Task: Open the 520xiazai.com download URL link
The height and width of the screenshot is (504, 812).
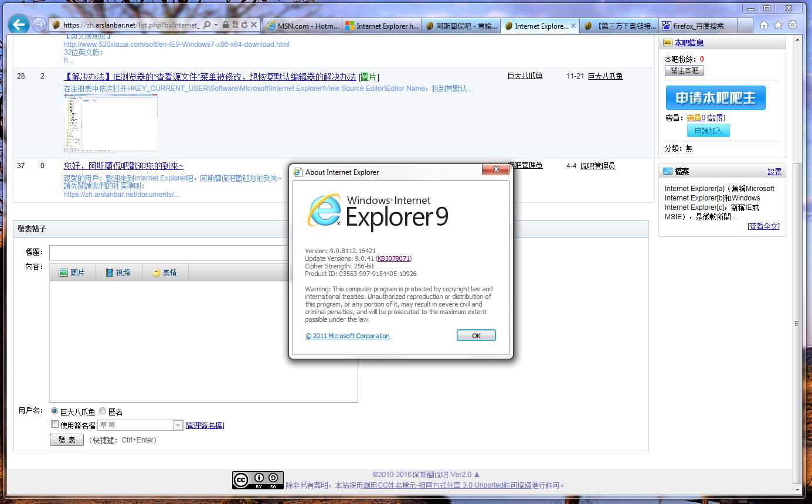Action: [x=176, y=45]
